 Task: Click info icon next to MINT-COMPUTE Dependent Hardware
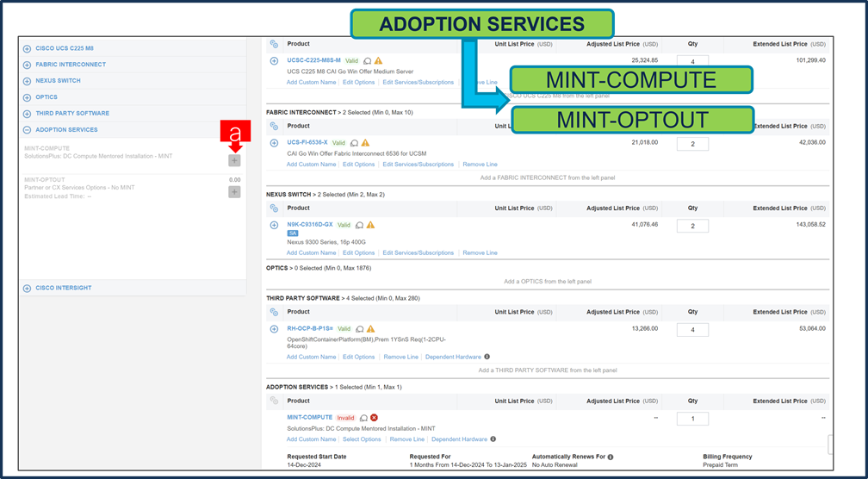coord(493,439)
